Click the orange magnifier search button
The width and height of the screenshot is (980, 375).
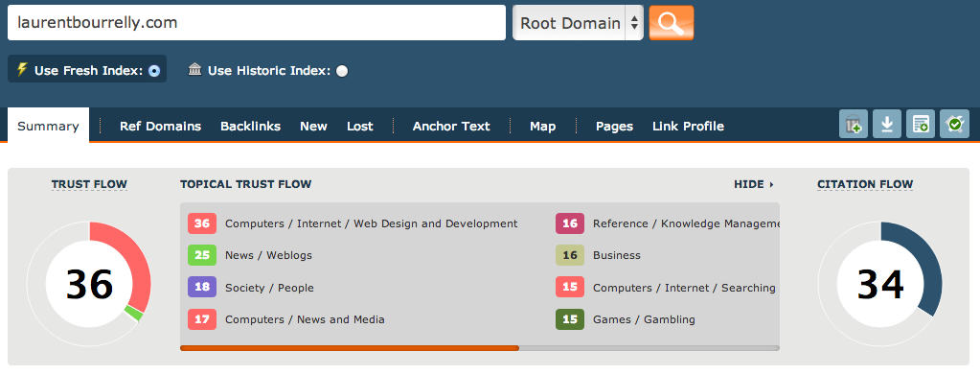tap(672, 23)
